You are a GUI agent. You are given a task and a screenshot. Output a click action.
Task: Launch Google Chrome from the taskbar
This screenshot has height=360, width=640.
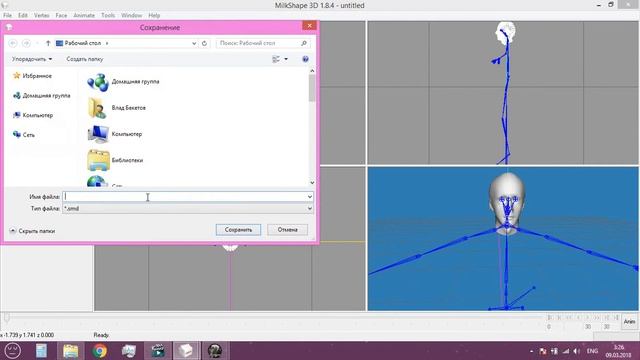tap(100, 351)
